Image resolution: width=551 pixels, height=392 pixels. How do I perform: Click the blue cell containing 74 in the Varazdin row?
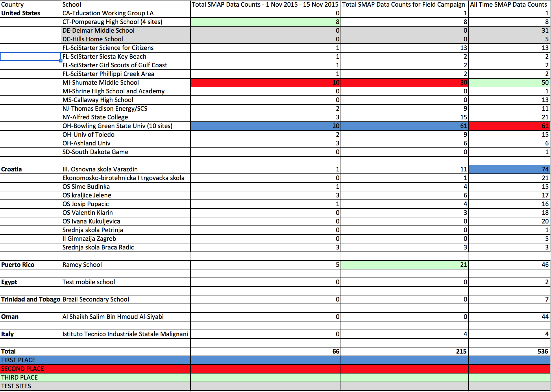(509, 169)
